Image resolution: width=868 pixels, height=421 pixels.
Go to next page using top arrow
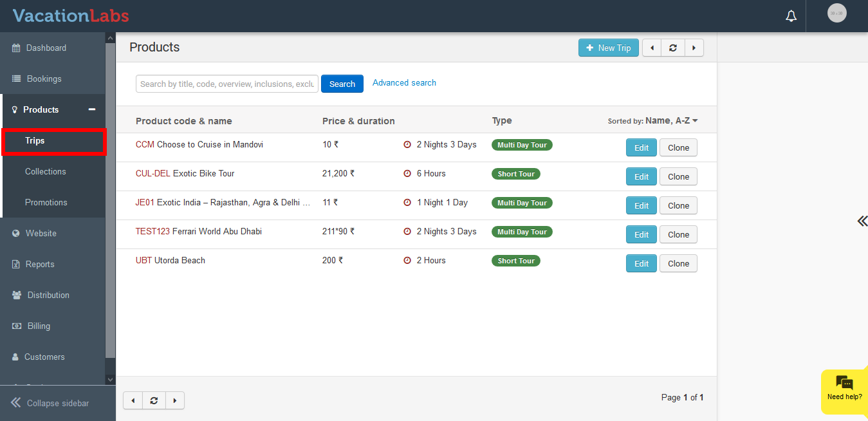[x=694, y=48]
